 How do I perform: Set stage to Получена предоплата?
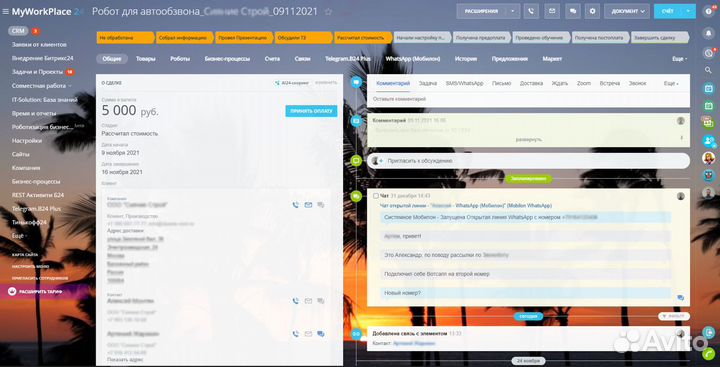481,38
